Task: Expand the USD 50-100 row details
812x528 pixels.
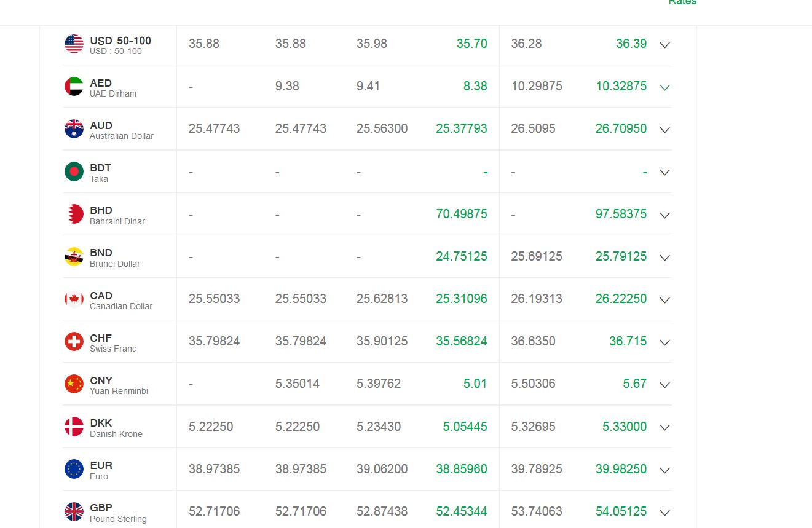Action: pos(664,45)
